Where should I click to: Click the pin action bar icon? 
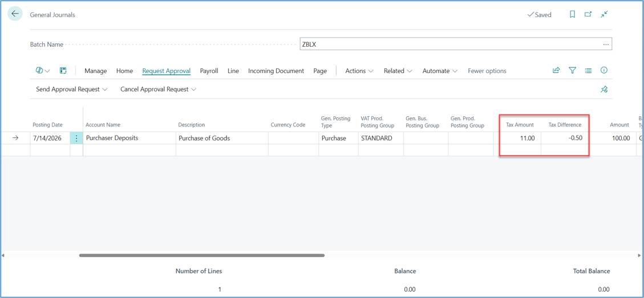tap(604, 89)
